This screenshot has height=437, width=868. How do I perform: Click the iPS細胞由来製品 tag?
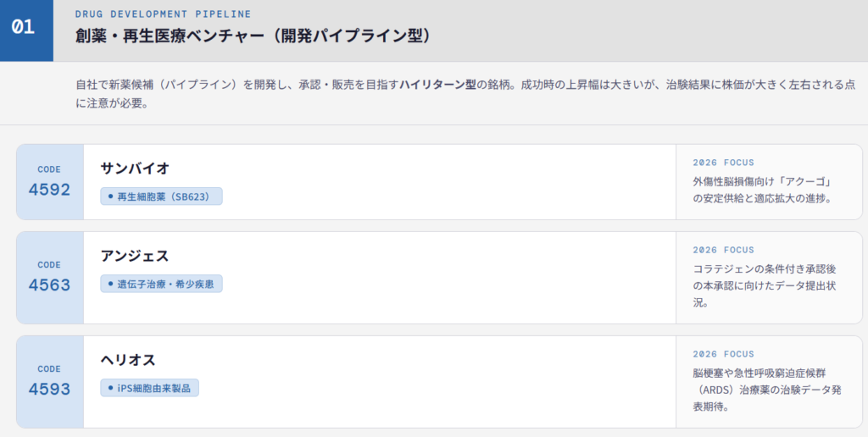[x=149, y=388]
